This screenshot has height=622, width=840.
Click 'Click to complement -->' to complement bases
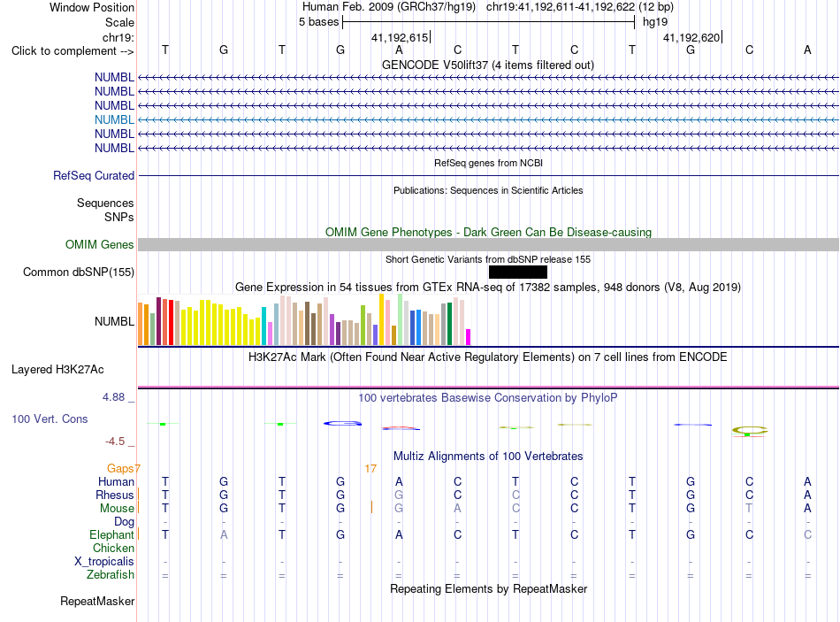click(x=73, y=51)
